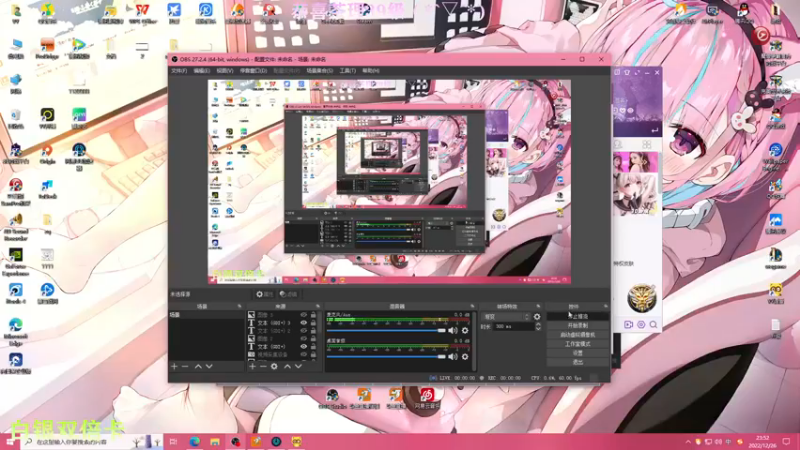Adjust the desktop audio volume slider
This screenshot has width=800, height=450.
pos(386,357)
